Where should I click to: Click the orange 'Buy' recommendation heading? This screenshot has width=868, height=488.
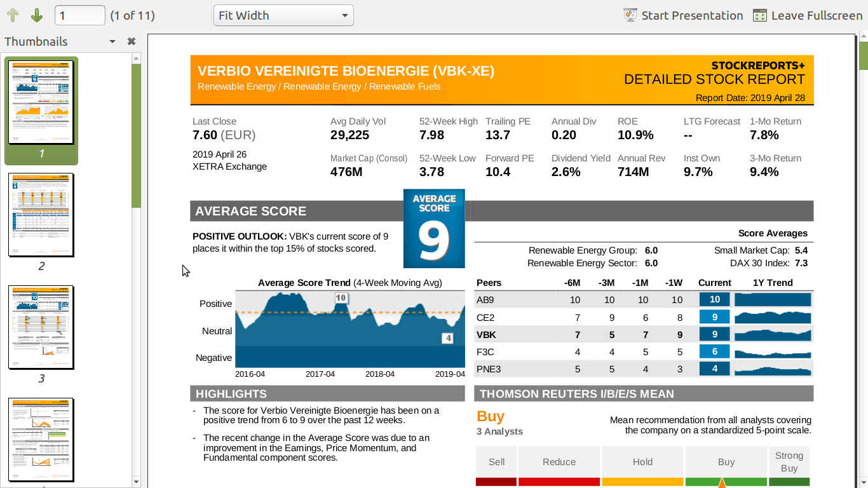point(491,416)
